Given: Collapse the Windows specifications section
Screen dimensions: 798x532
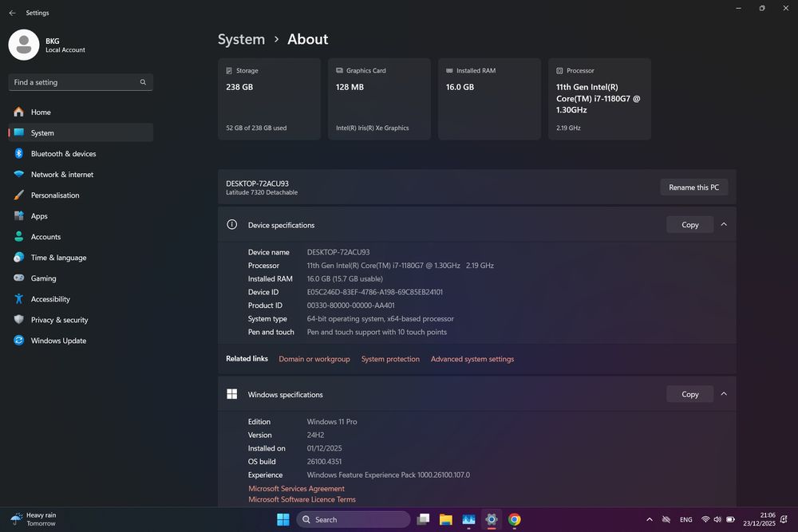Looking at the screenshot, I should point(724,394).
